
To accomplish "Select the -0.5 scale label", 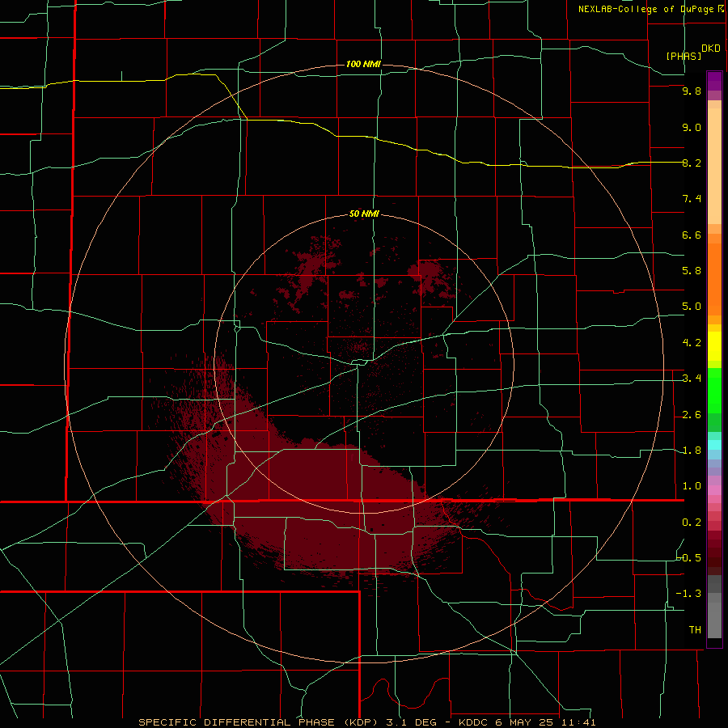I will click(688, 558).
